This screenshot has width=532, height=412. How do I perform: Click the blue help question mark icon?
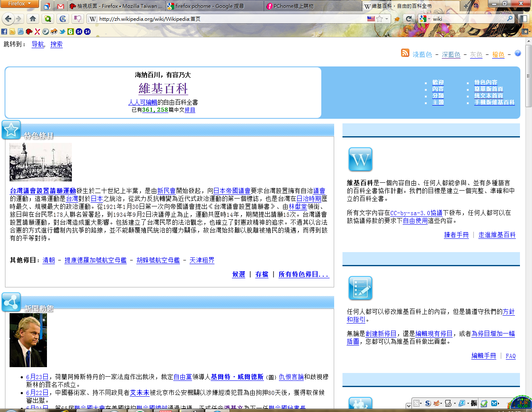click(517, 53)
